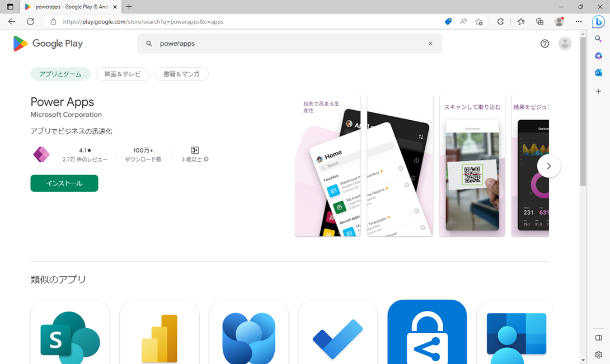Click the アプリでビジネスの迅速化 description
Viewport: 610px width, 364px height.
click(x=71, y=131)
